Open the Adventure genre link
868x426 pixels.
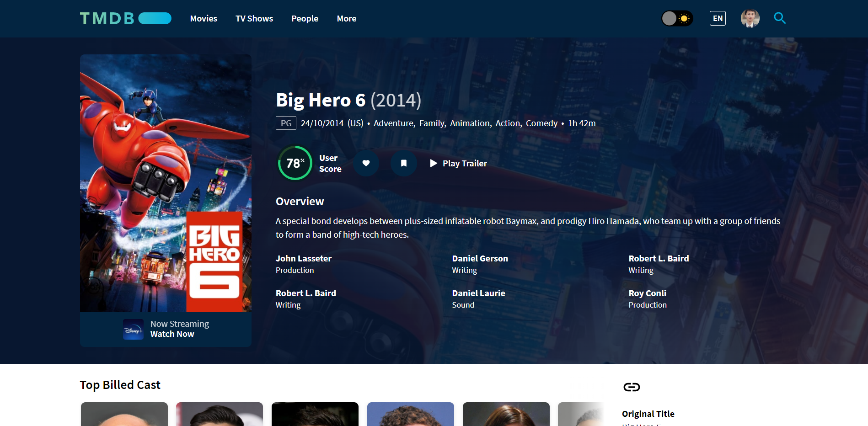(393, 123)
